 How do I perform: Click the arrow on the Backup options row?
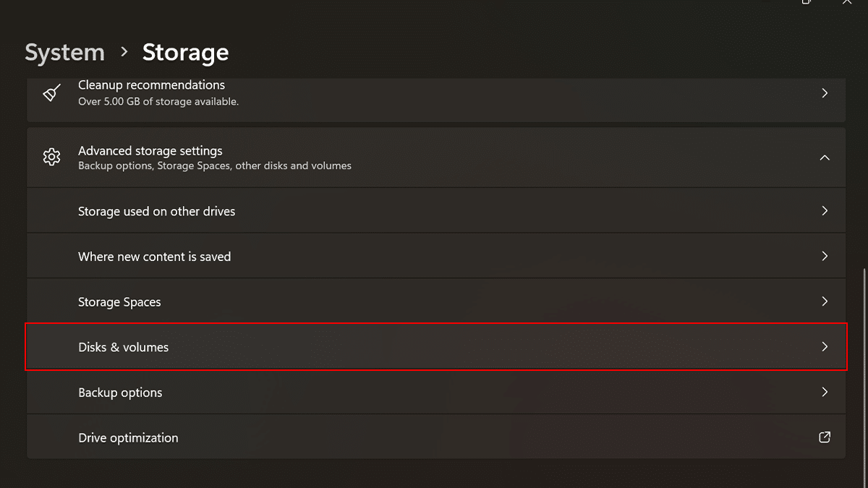coord(825,393)
